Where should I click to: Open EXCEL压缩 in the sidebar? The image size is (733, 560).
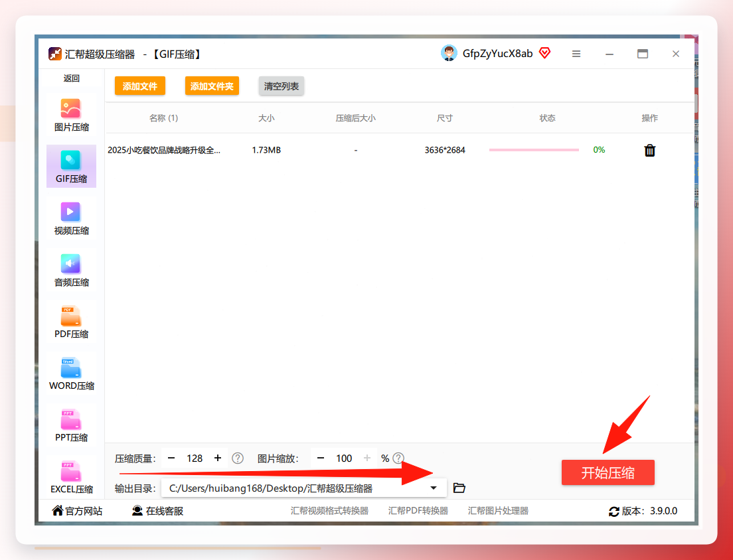tap(71, 477)
